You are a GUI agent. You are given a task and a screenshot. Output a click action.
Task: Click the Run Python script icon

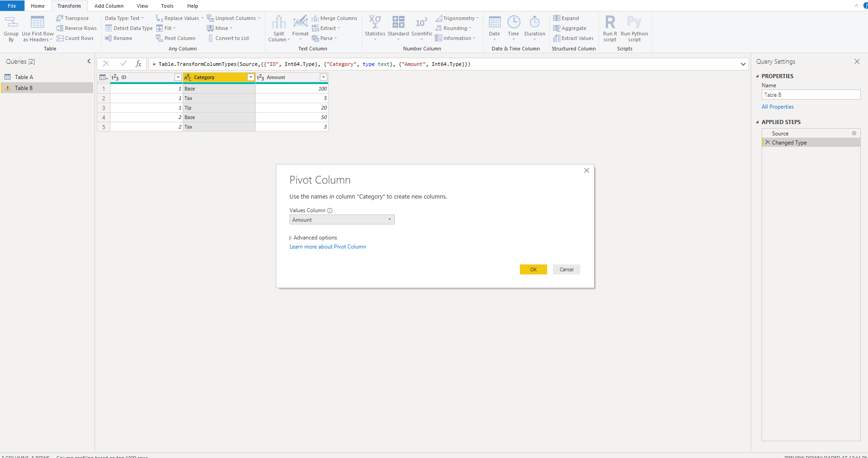point(634,22)
